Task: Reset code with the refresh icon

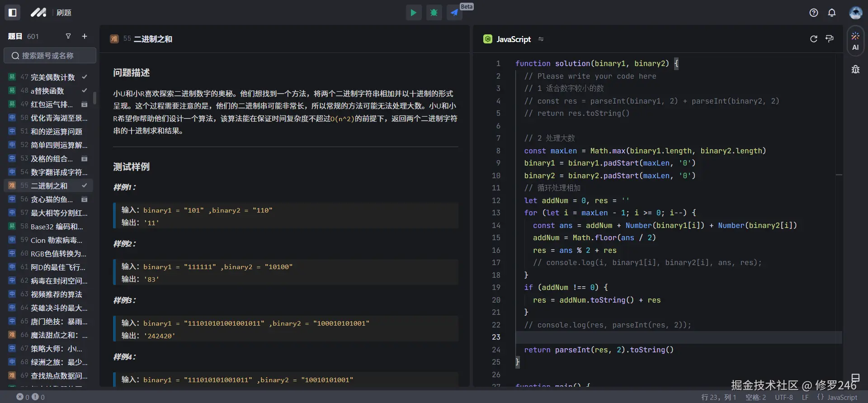Action: pyautogui.click(x=814, y=39)
